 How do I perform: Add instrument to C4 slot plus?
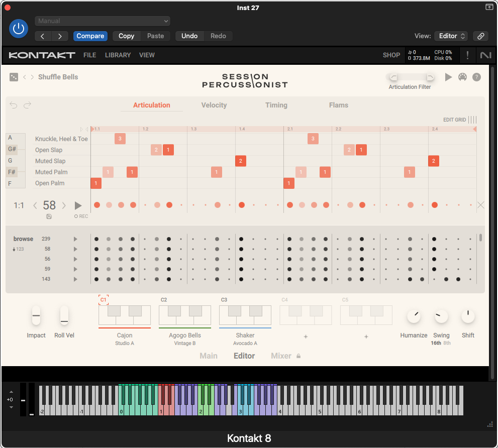(306, 337)
